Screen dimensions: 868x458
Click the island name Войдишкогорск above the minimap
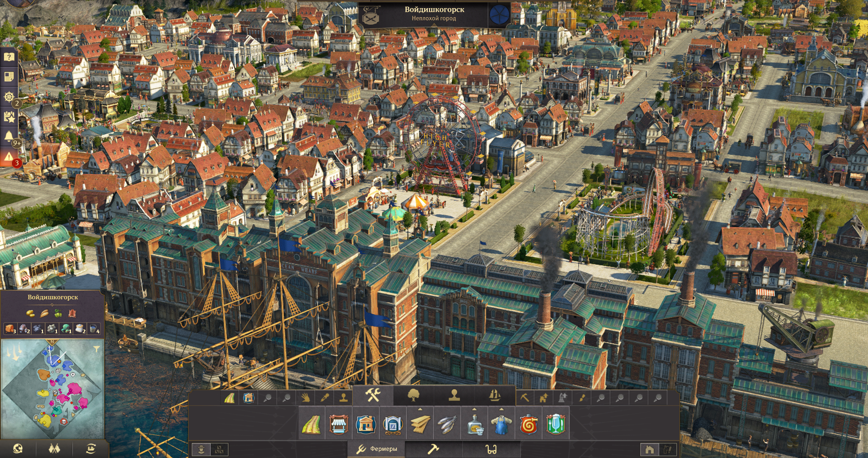(x=53, y=297)
